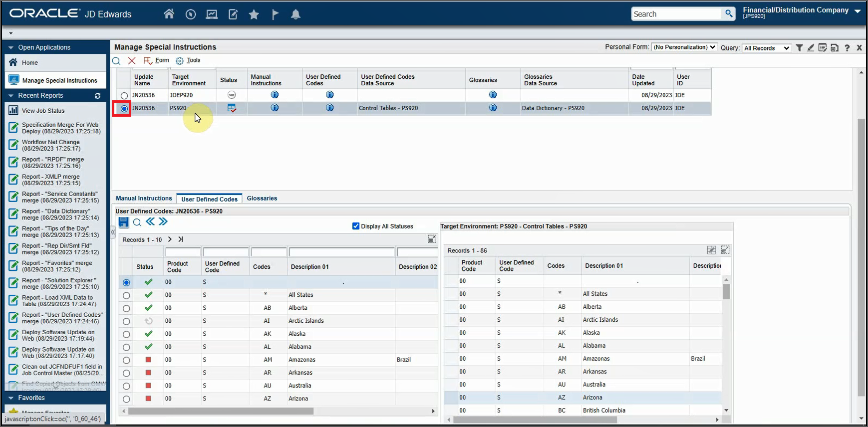The width and height of the screenshot is (868, 427).
Task: Click the double right arrow next icon
Action: [163, 221]
